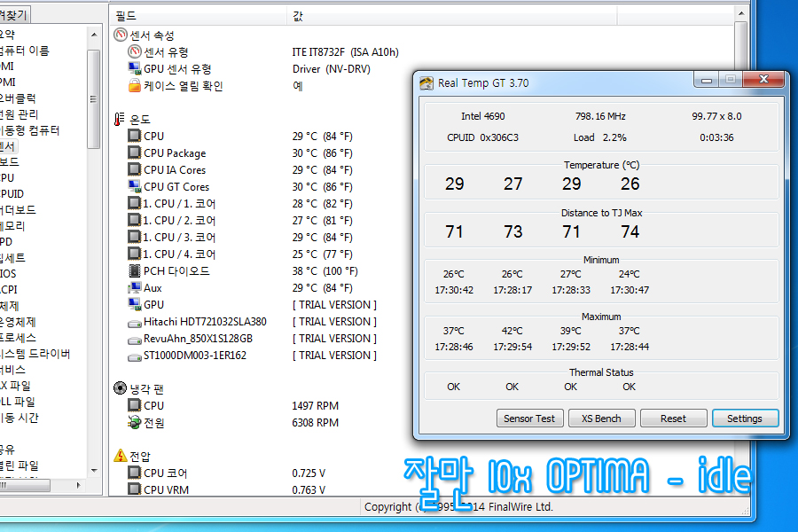Click the 17:29:54 maximum timestamp

[512, 347]
